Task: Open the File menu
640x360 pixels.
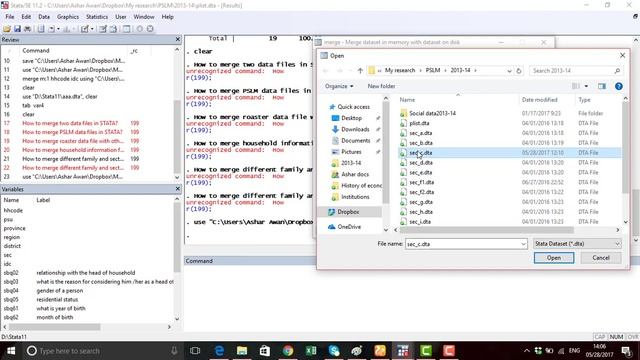Action: pyautogui.click(x=10, y=17)
